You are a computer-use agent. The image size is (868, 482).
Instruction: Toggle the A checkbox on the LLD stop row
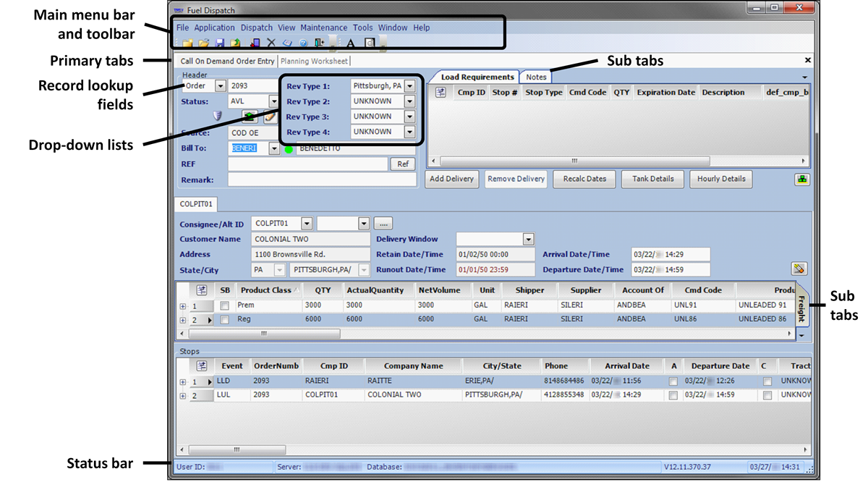[673, 381]
